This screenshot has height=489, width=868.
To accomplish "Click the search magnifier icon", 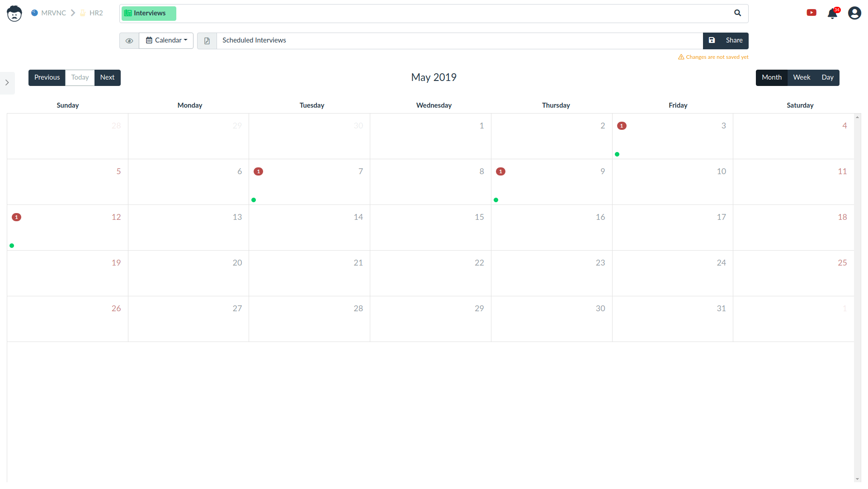I will tap(737, 13).
